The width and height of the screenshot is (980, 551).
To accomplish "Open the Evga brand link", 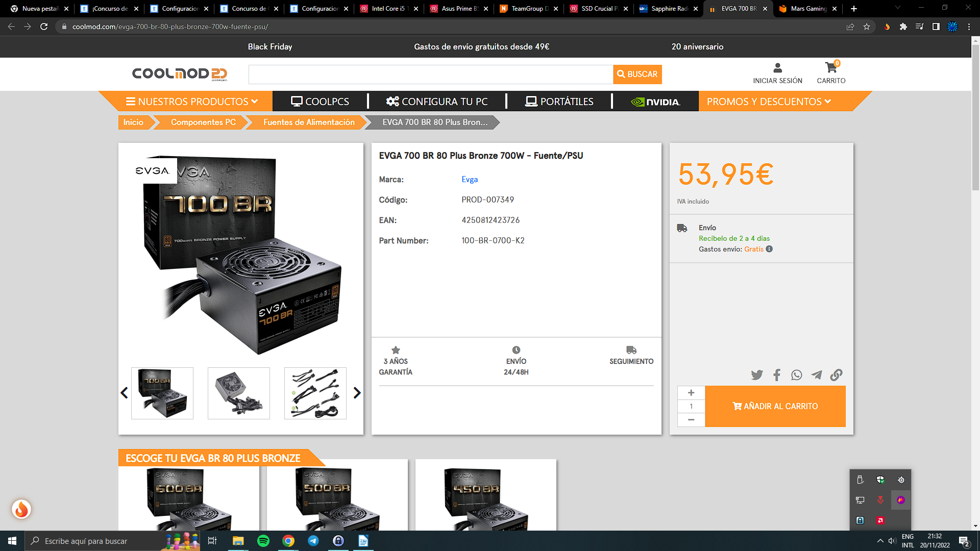I will [470, 180].
